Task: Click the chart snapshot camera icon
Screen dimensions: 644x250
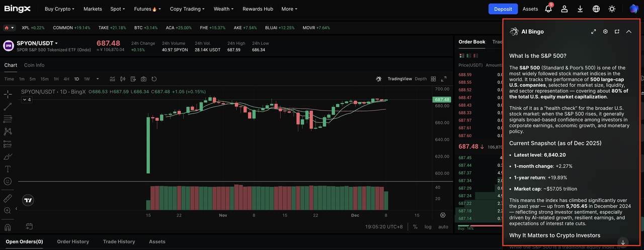Action: pos(143,79)
